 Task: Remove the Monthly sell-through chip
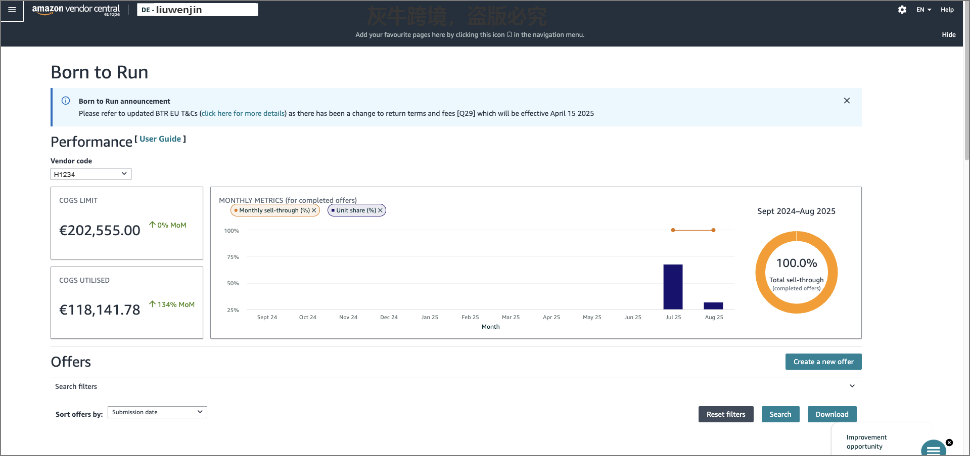314,210
